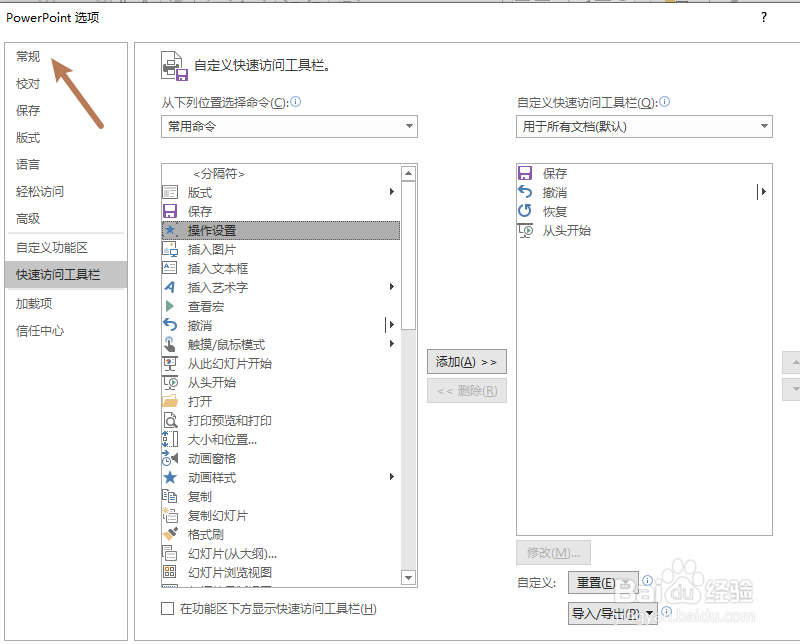This screenshot has height=644, width=800.
Task: Click the << 删除(R) button
Action: [x=467, y=391]
